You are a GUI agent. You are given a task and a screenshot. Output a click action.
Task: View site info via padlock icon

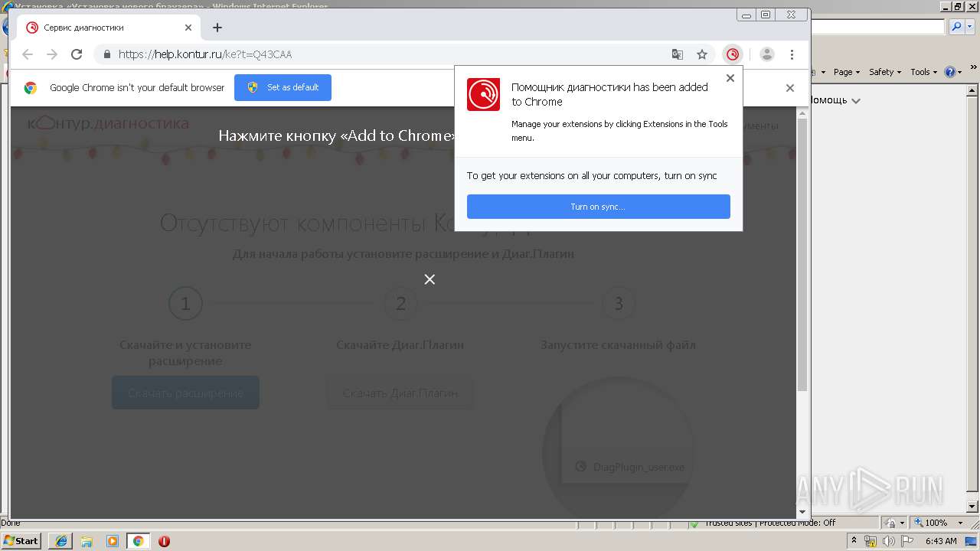[106, 54]
